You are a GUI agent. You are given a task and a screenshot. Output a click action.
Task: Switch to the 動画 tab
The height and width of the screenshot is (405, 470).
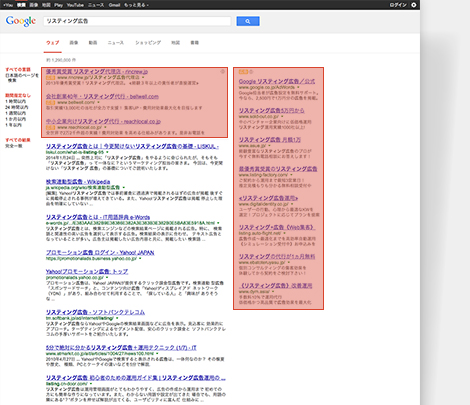pos(93,43)
